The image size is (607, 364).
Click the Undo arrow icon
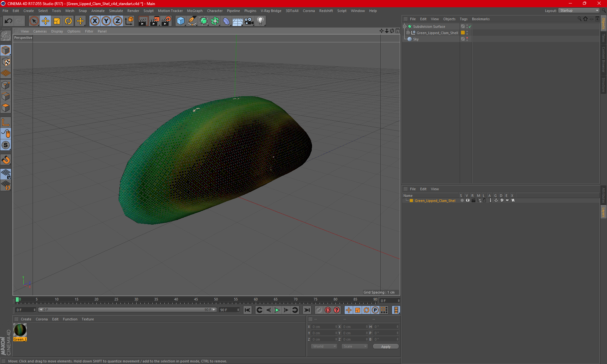click(x=9, y=21)
